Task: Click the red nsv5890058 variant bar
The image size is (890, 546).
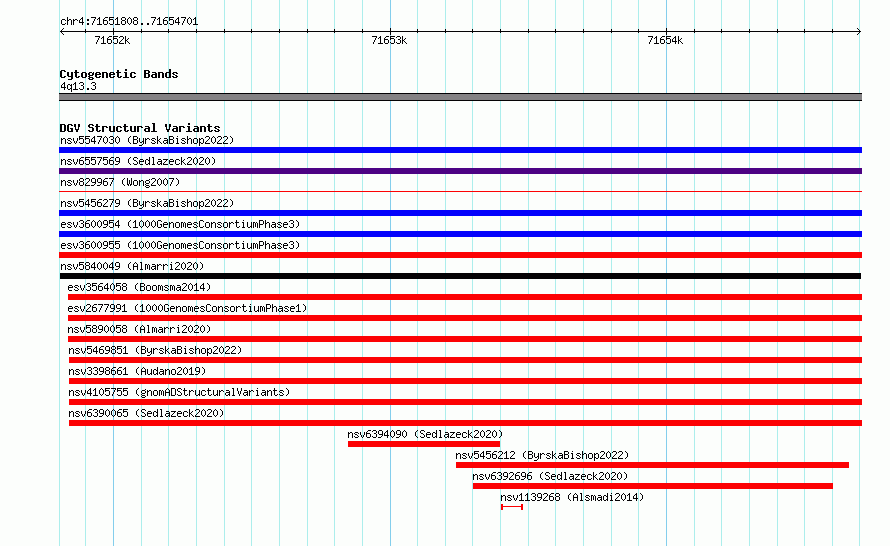Action: (465, 339)
